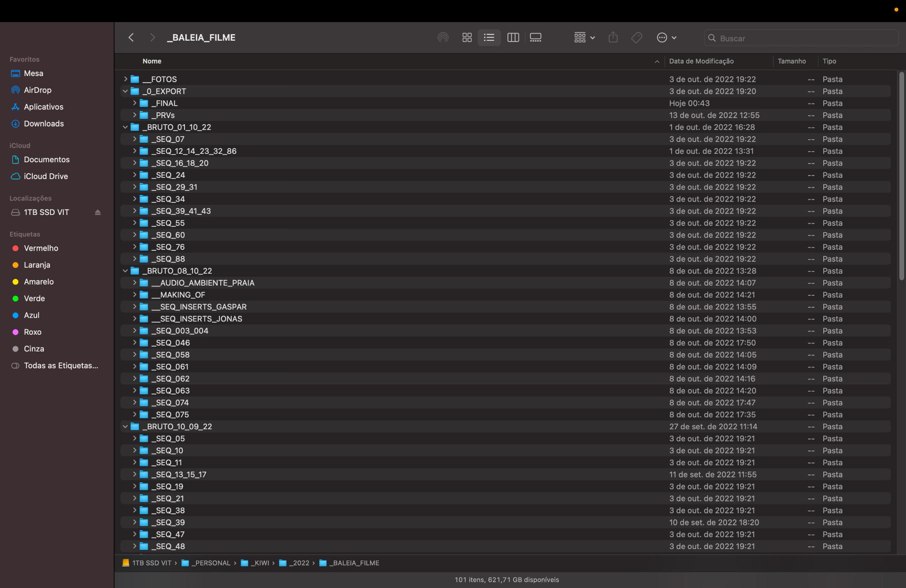Screen dimensions: 906x588
Task: Open the more actions ellipsis menu
Action: (x=666, y=38)
